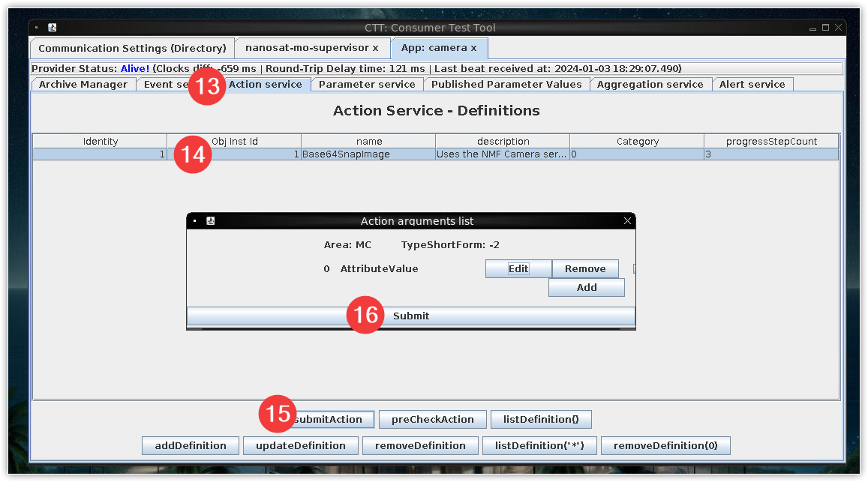Click the preCheckAction button
This screenshot has height=482, width=868.
coord(432,420)
